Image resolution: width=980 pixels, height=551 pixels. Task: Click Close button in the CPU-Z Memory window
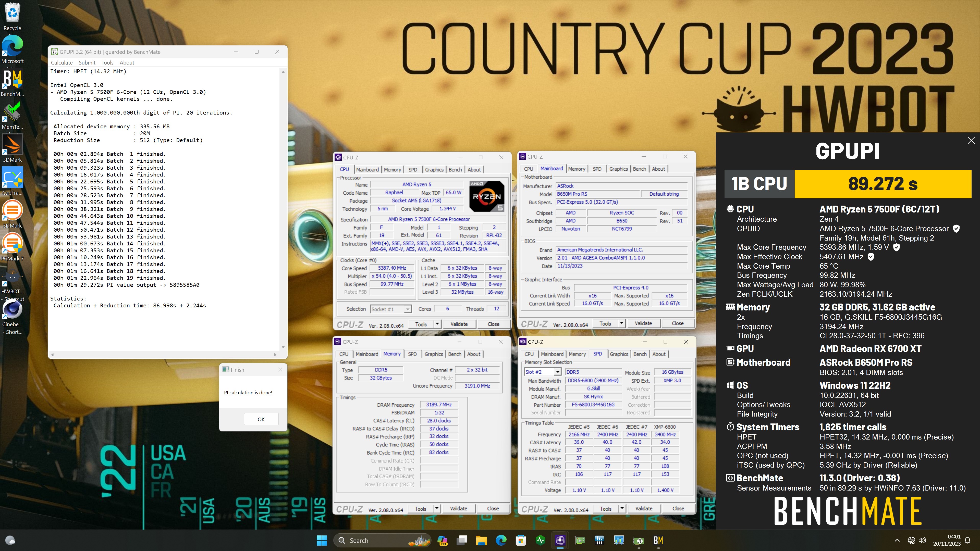tap(493, 508)
